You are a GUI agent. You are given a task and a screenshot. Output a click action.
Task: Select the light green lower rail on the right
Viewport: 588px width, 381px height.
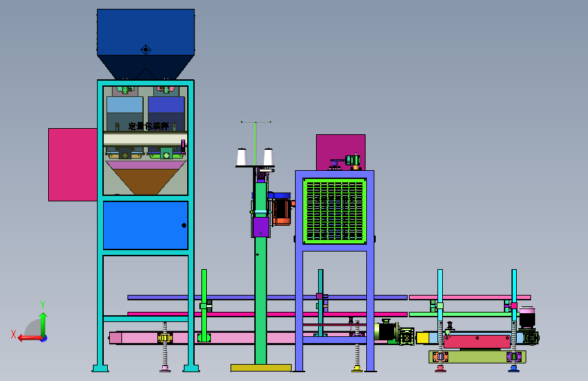pos(464,315)
